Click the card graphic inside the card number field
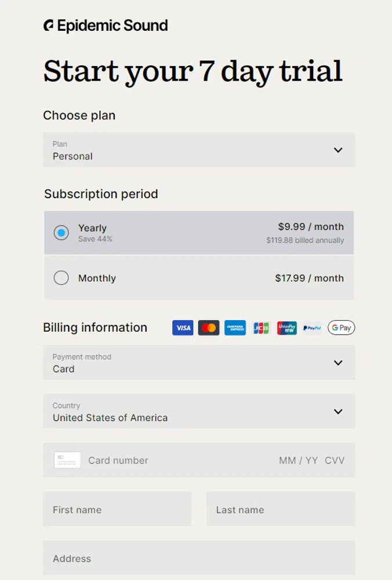 (67, 460)
